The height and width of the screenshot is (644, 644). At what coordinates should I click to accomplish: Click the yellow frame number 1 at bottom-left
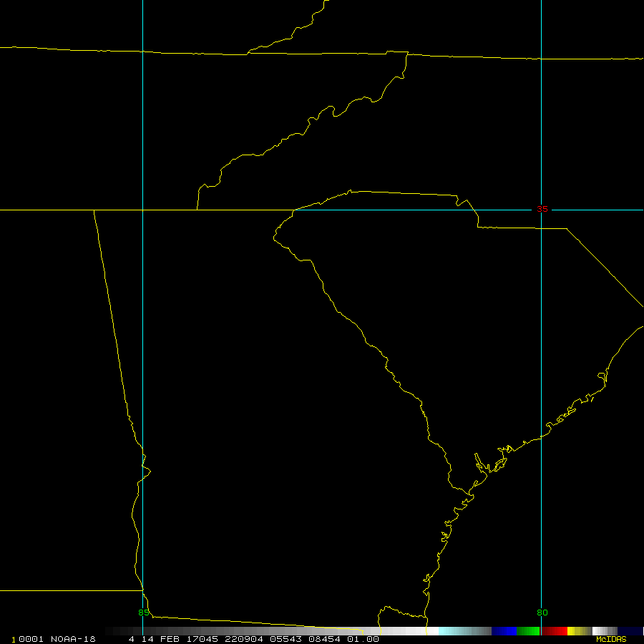[x=14, y=640]
